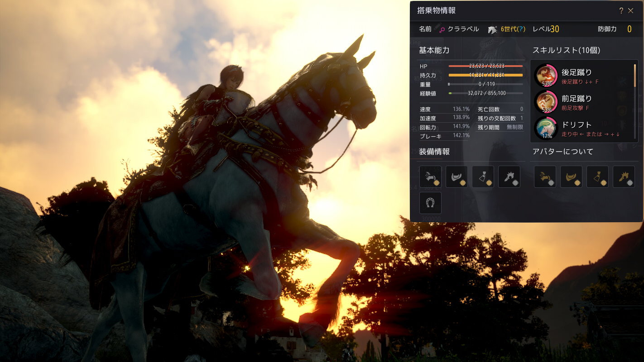Click the 残り期間 無制限 row

(500, 127)
